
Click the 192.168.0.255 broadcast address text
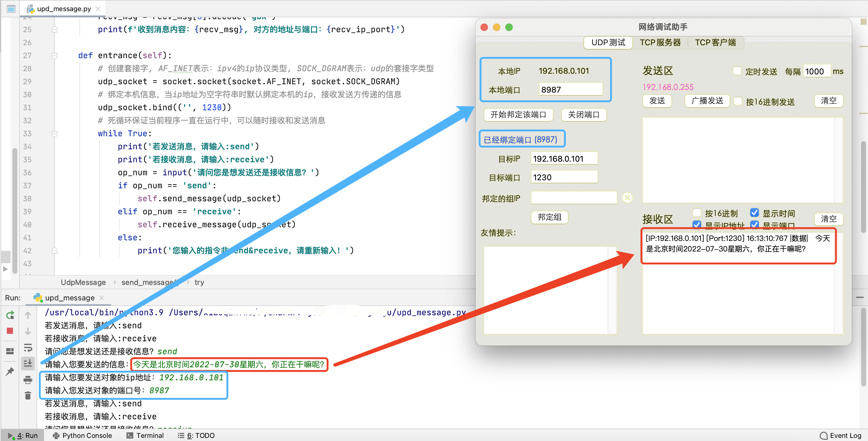668,87
